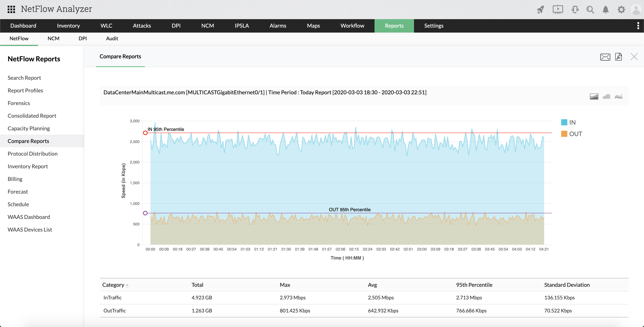644x327 pixels.
Task: Select the Audit reports sub-tab
Action: coord(112,39)
